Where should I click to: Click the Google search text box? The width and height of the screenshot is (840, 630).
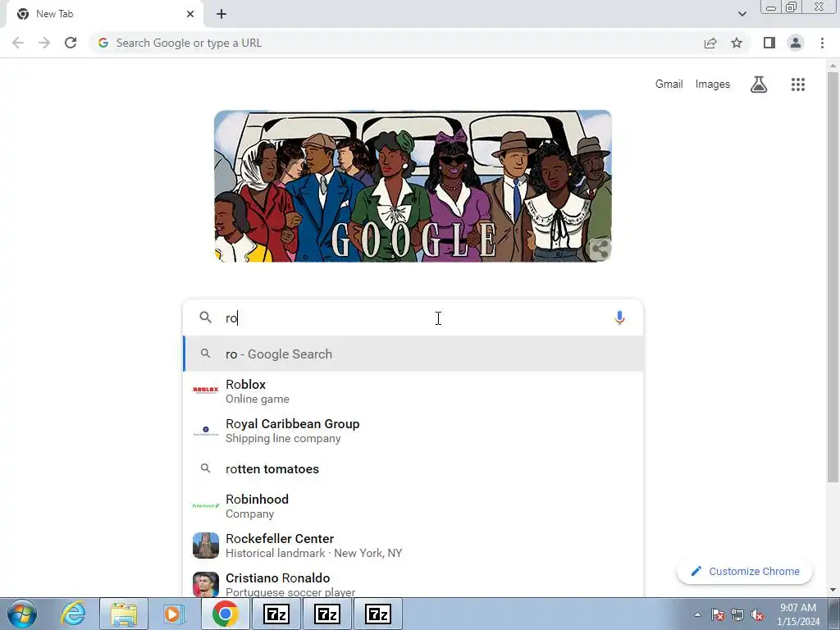coord(413,317)
